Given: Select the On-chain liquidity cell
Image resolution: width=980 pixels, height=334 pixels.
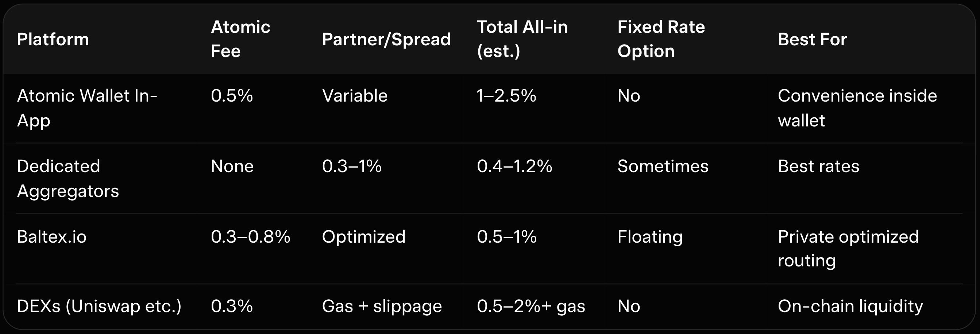Looking at the screenshot, I should coord(850,306).
